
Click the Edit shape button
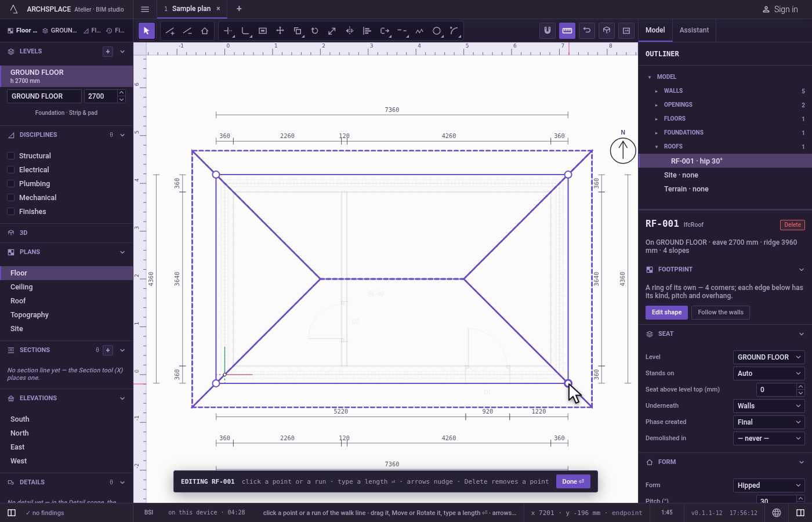pos(667,313)
